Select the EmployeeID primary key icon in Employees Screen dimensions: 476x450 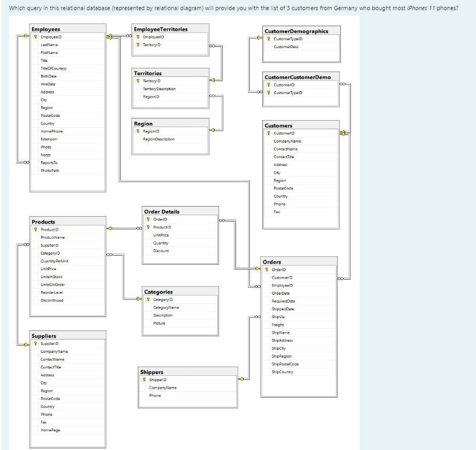pyautogui.click(x=35, y=37)
